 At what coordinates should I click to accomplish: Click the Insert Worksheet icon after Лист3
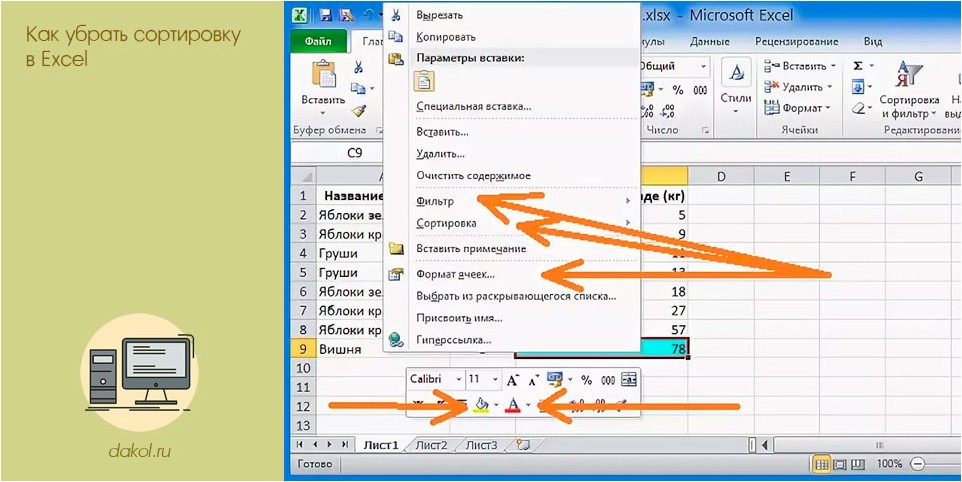coord(523,445)
